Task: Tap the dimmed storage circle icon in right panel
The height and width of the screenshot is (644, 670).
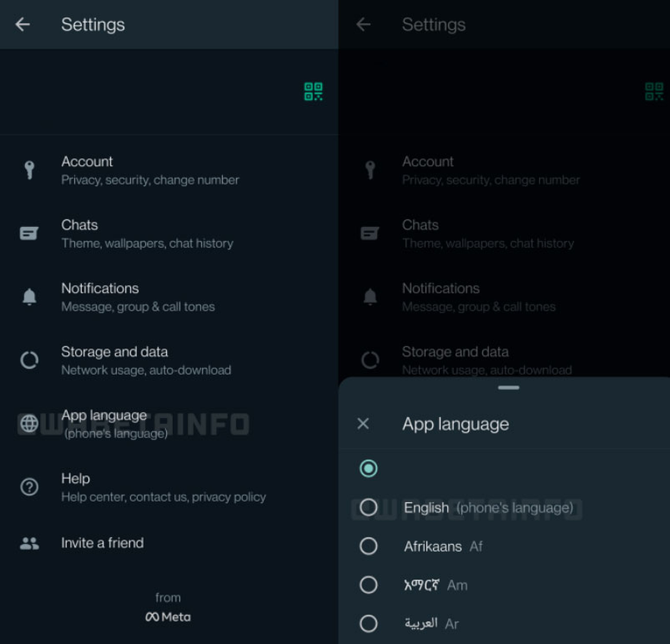Action: (370, 360)
